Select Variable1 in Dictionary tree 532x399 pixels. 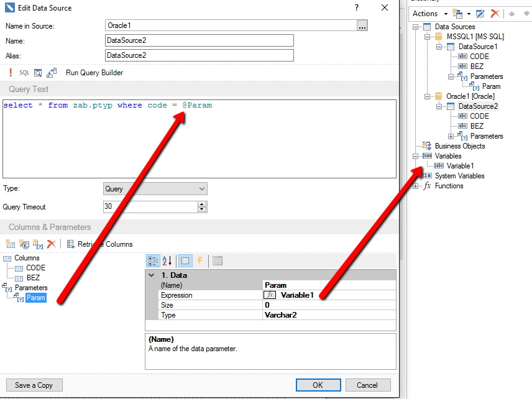[460, 166]
